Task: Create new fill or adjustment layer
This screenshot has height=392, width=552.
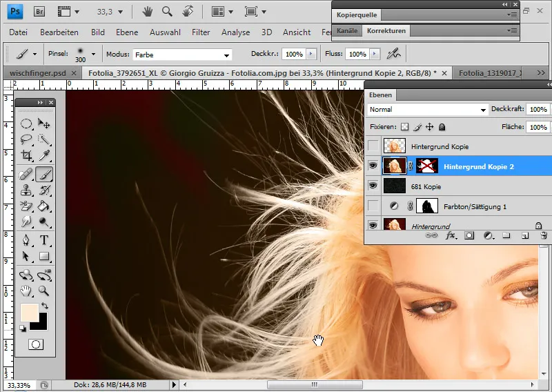Action: [488, 235]
